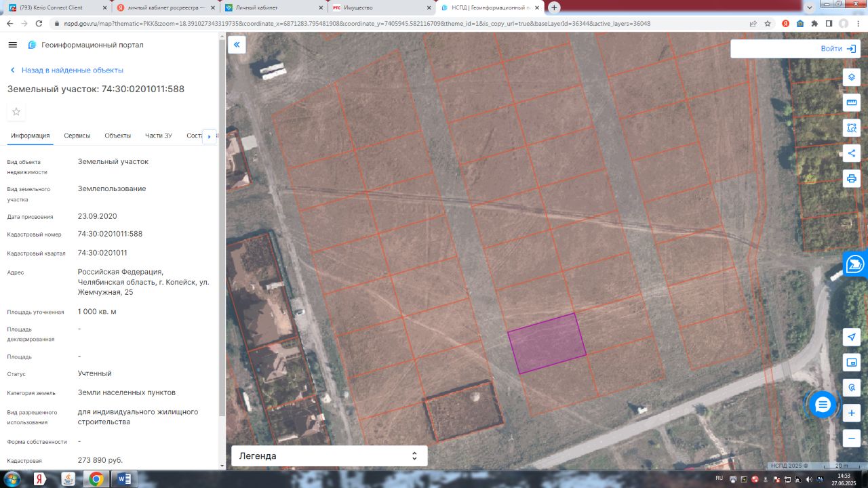Click the Войти login button

(x=838, y=49)
